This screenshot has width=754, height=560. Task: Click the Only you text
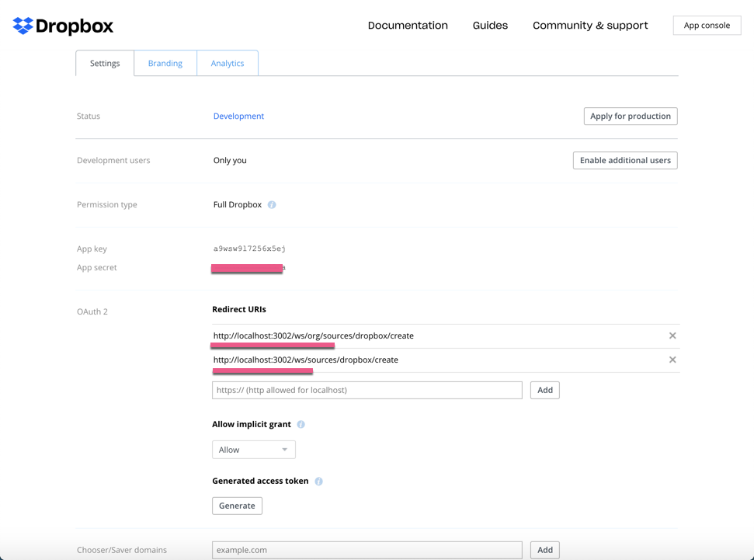click(x=230, y=160)
